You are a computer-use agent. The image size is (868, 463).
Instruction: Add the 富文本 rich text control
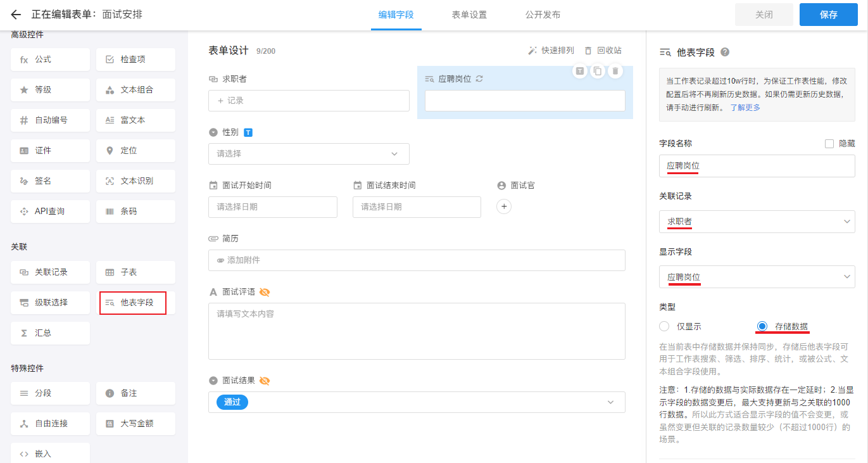click(135, 120)
